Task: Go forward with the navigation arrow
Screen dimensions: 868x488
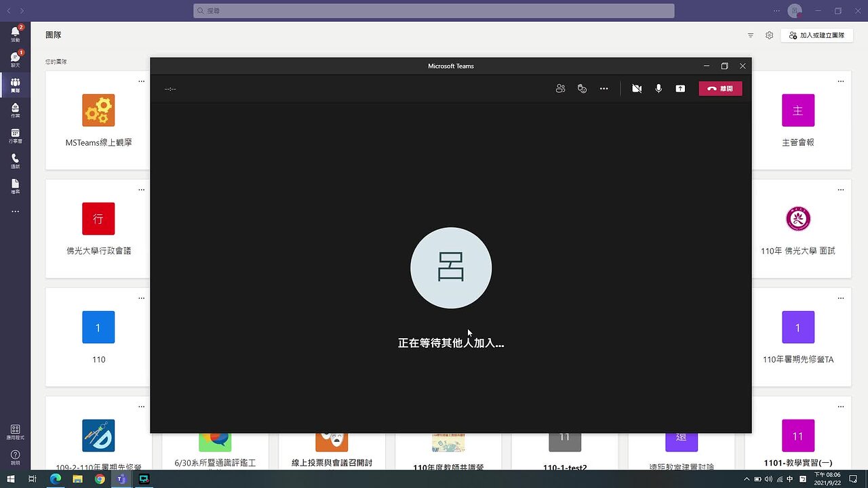Action: pos(22,11)
